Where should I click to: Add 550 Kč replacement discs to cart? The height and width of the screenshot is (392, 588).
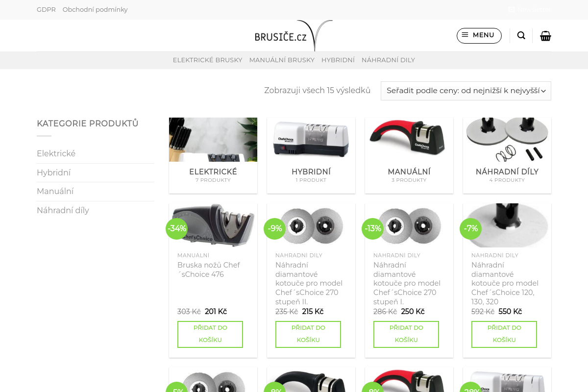(504, 334)
